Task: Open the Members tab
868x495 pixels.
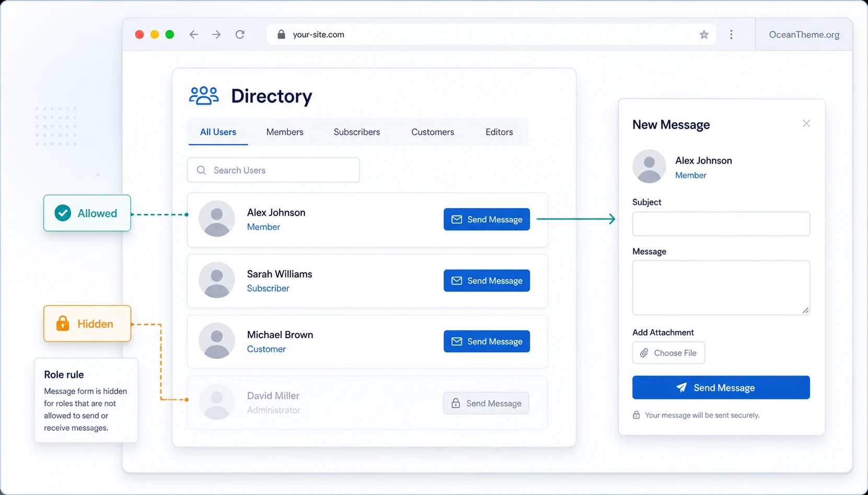Action: pos(285,132)
